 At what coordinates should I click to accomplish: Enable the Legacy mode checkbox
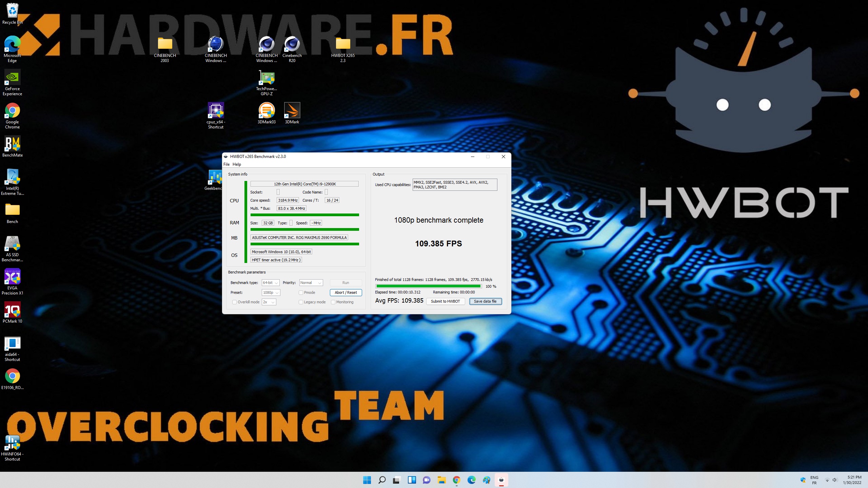tap(301, 302)
